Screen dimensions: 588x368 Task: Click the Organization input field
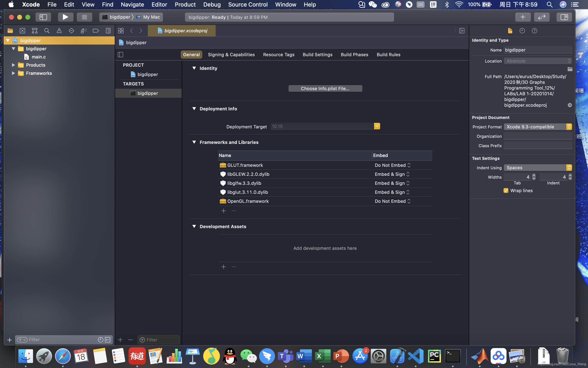pos(538,136)
